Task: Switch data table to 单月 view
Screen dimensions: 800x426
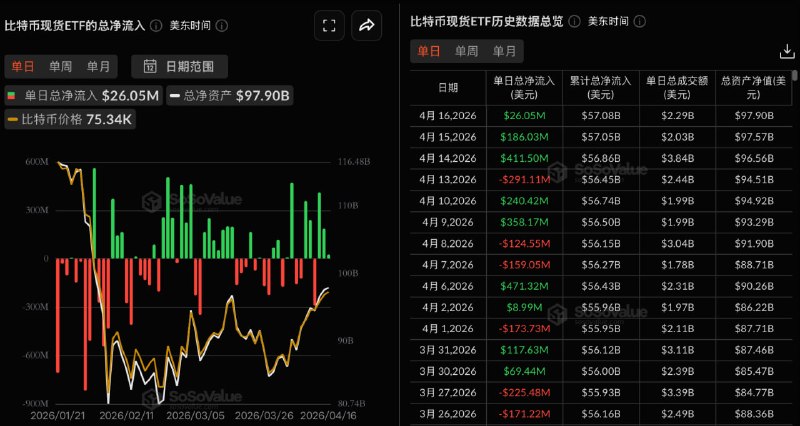Action: [x=504, y=51]
